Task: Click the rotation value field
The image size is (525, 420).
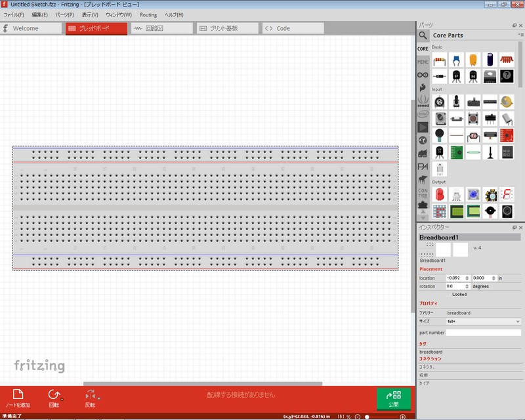Action: (x=455, y=286)
